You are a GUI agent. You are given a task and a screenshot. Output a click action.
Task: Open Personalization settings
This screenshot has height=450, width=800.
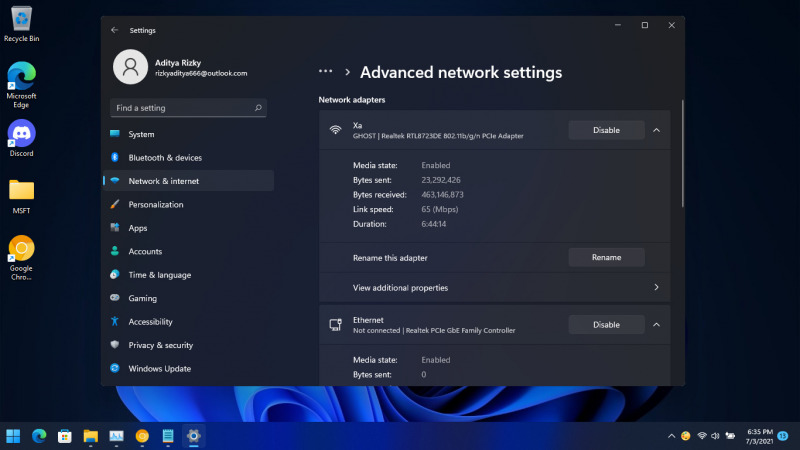point(189,205)
